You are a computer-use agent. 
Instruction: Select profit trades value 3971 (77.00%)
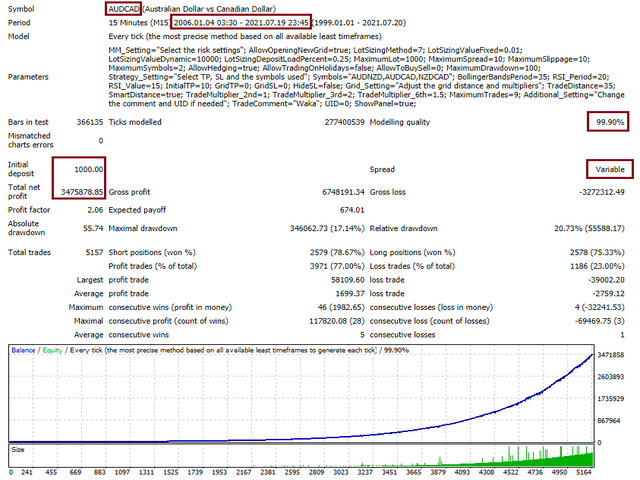click(x=337, y=266)
